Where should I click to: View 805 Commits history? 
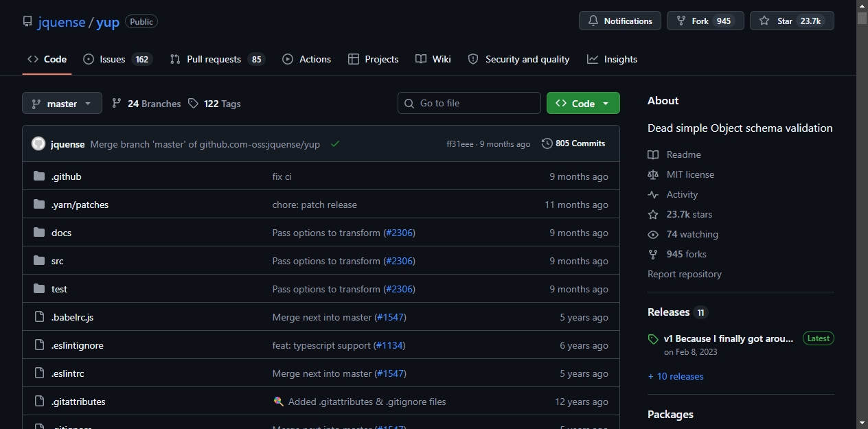(573, 143)
